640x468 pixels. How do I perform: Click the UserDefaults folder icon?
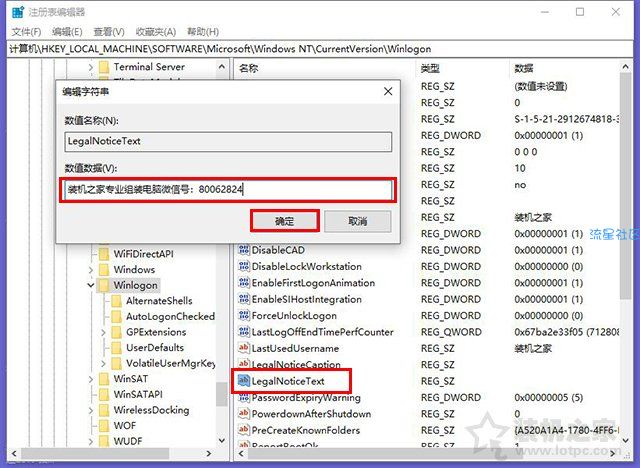[x=117, y=347]
